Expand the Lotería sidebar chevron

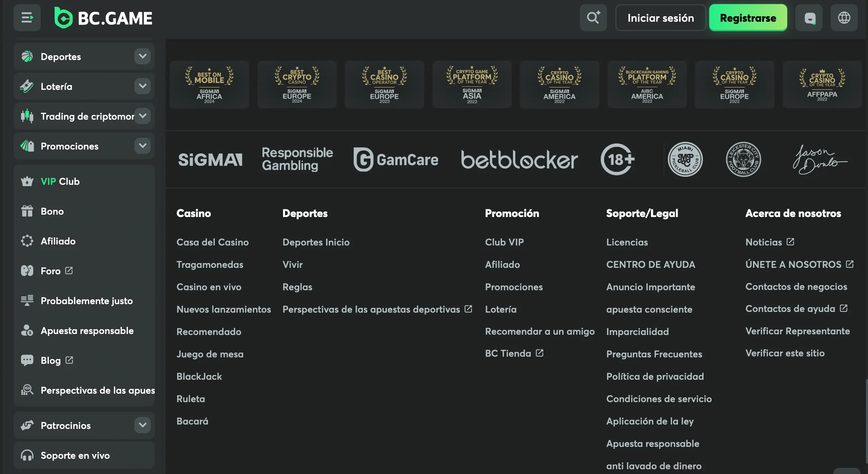pyautogui.click(x=143, y=86)
